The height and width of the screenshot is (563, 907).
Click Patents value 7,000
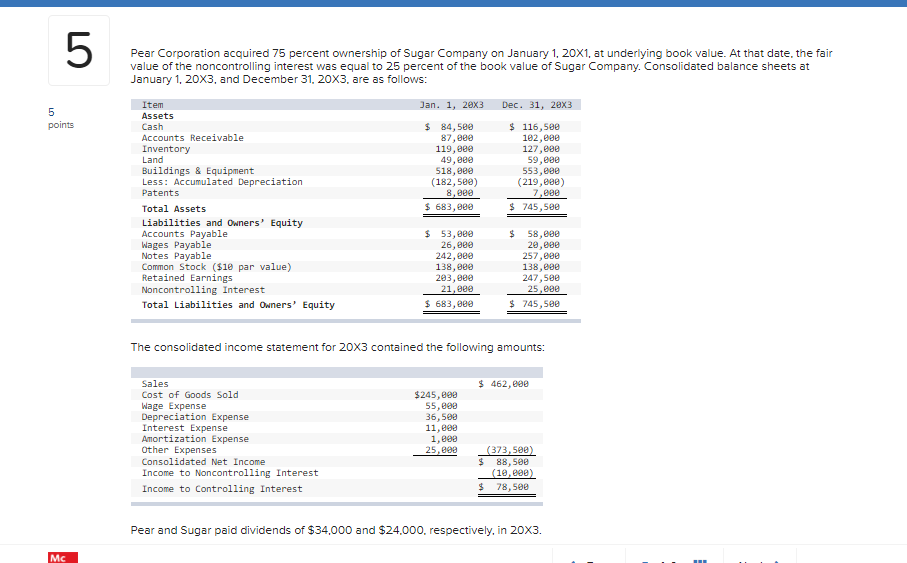pyautogui.click(x=547, y=193)
